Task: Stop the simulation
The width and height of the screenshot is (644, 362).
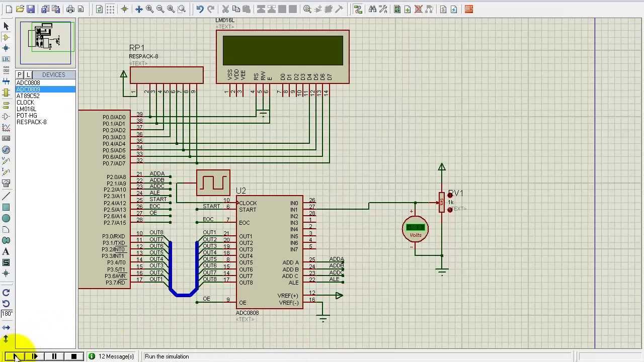Action: [x=73, y=356]
